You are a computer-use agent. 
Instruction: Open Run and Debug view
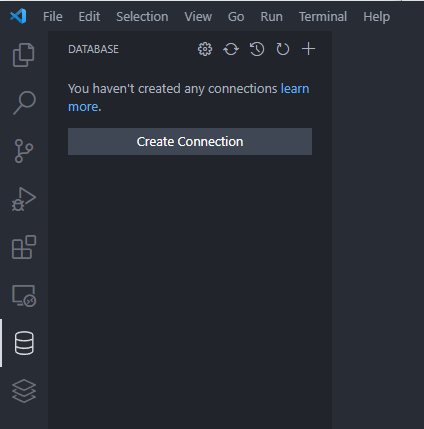tap(24, 199)
